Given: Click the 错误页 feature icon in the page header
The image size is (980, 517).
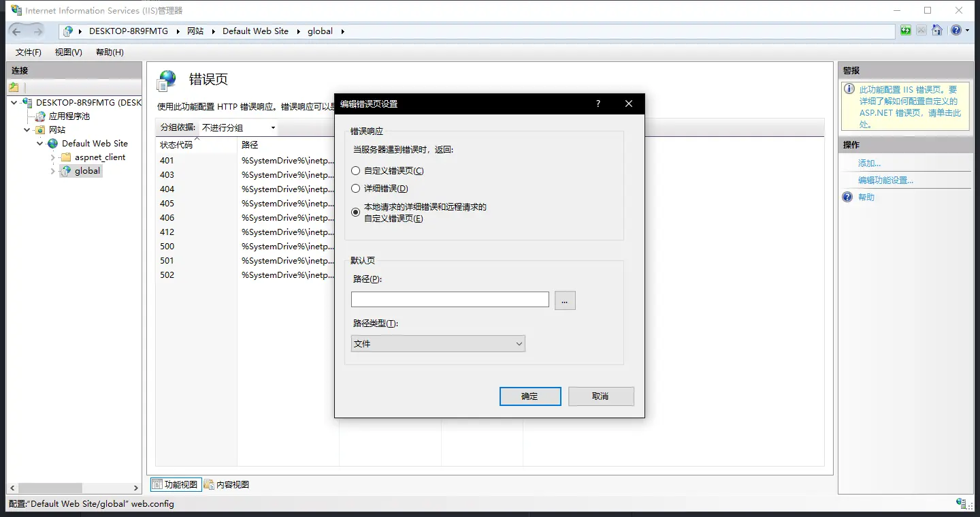Looking at the screenshot, I should click(x=167, y=80).
